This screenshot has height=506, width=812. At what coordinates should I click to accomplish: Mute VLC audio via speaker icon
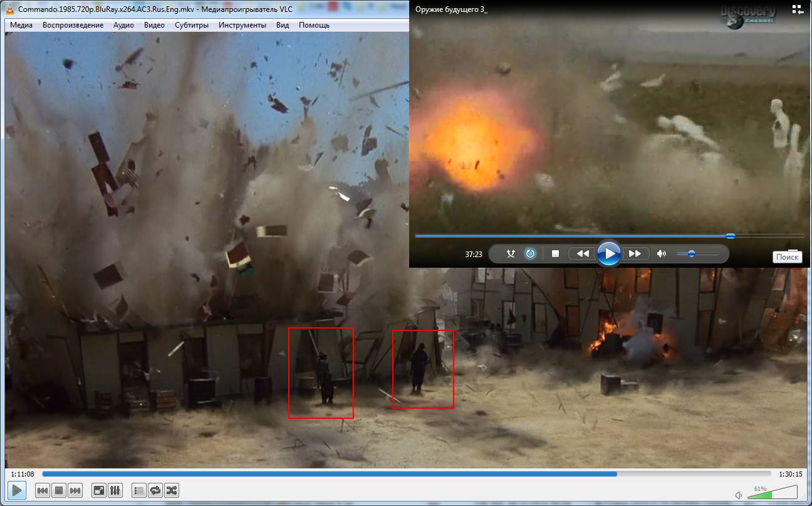[739, 495]
